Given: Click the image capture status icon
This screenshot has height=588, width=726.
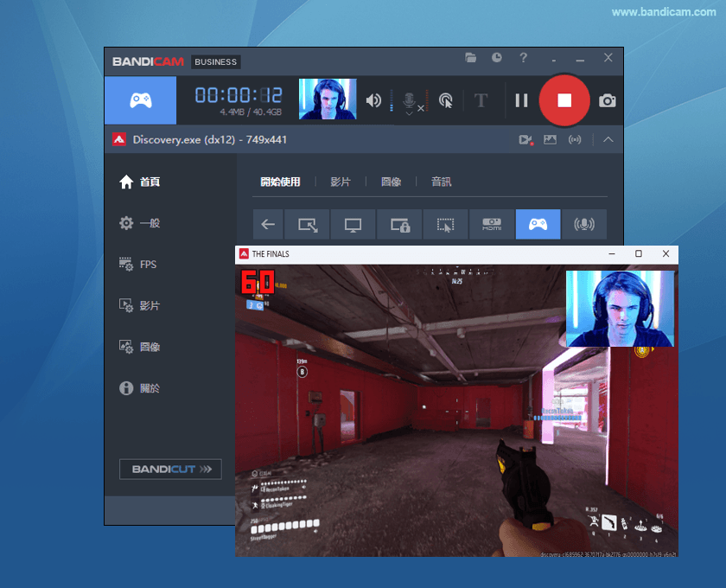Looking at the screenshot, I should point(550,139).
